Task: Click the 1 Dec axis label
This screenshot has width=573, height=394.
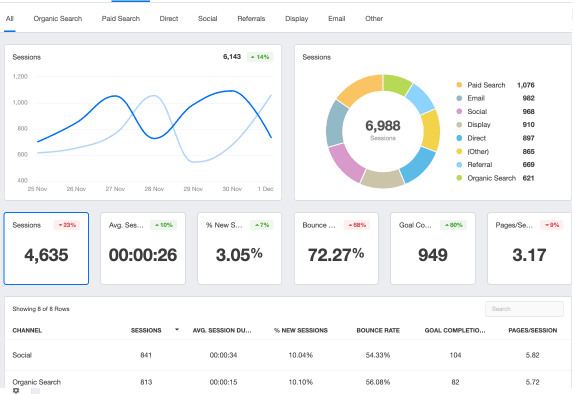Action: (x=266, y=189)
